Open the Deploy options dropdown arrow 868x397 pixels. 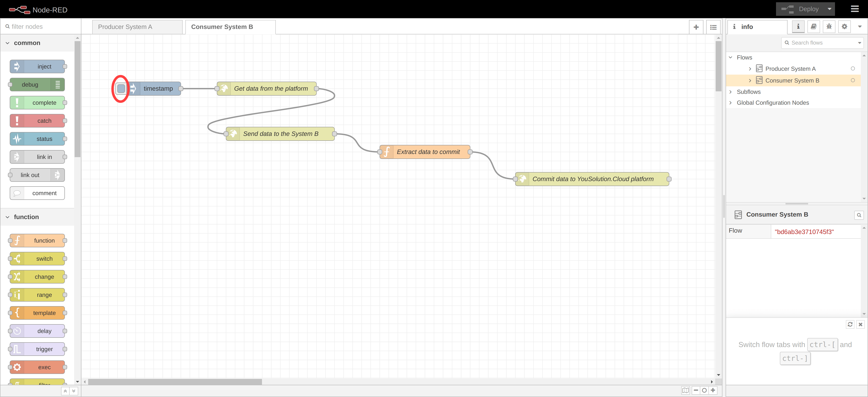point(829,9)
